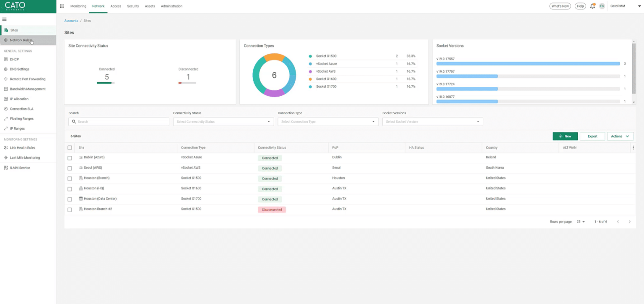Open the Select Connectivity Status dropdown
Screen dimensions: 644x304
pos(223,121)
